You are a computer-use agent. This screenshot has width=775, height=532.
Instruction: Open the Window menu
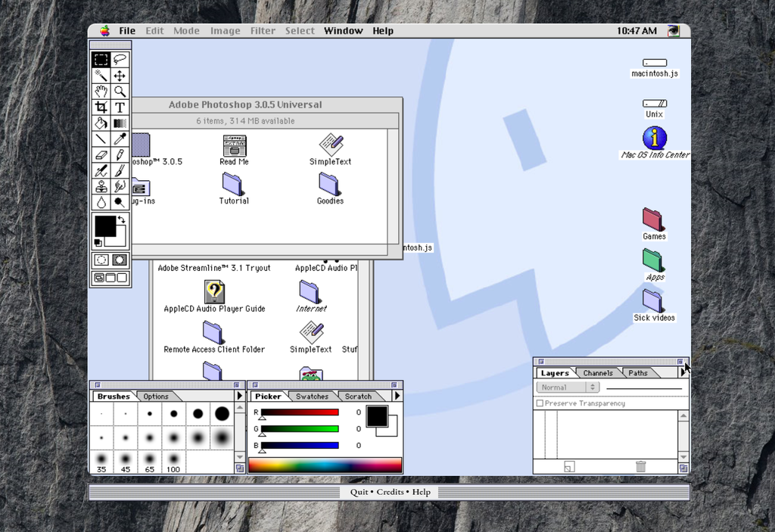click(343, 31)
